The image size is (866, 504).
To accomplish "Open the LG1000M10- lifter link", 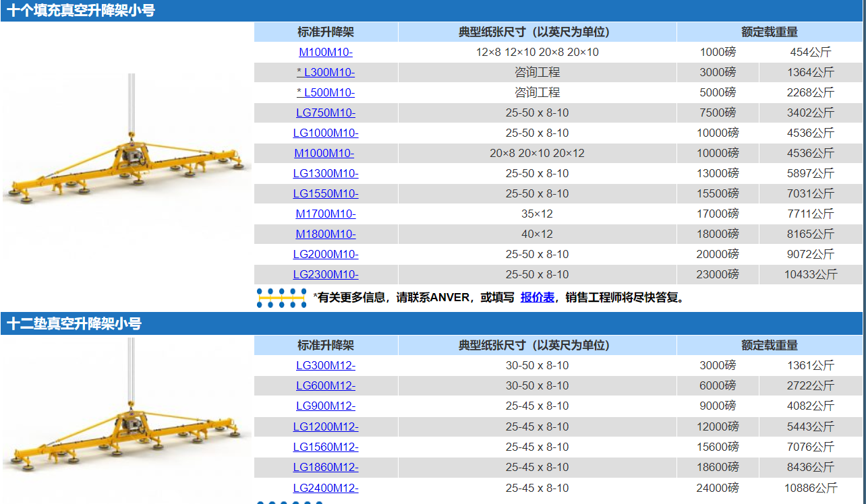I will [x=326, y=133].
